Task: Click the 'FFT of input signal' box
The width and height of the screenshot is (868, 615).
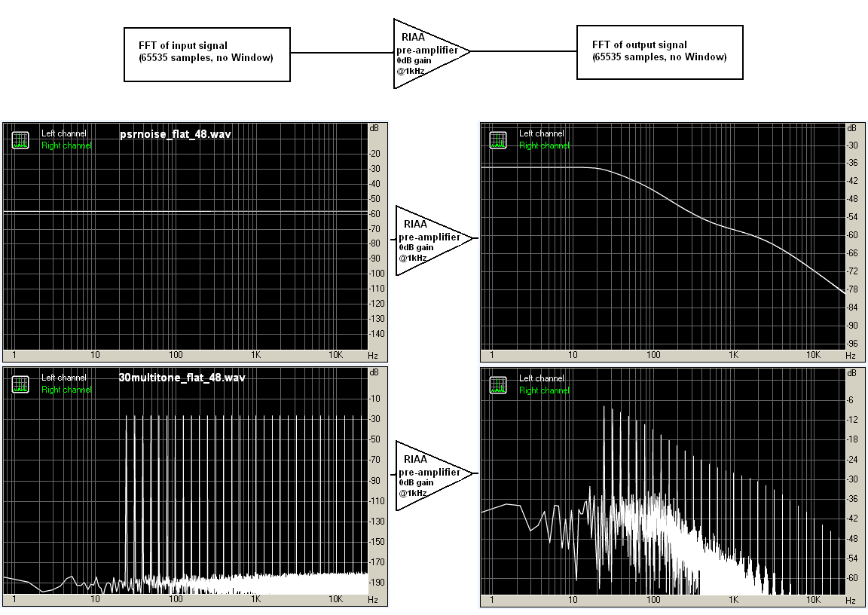Action: click(207, 55)
